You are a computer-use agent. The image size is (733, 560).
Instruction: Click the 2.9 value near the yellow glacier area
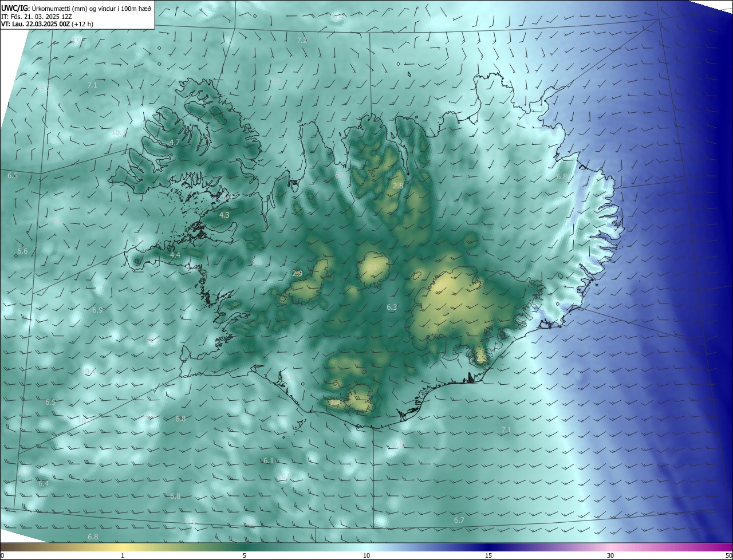pyautogui.click(x=297, y=274)
